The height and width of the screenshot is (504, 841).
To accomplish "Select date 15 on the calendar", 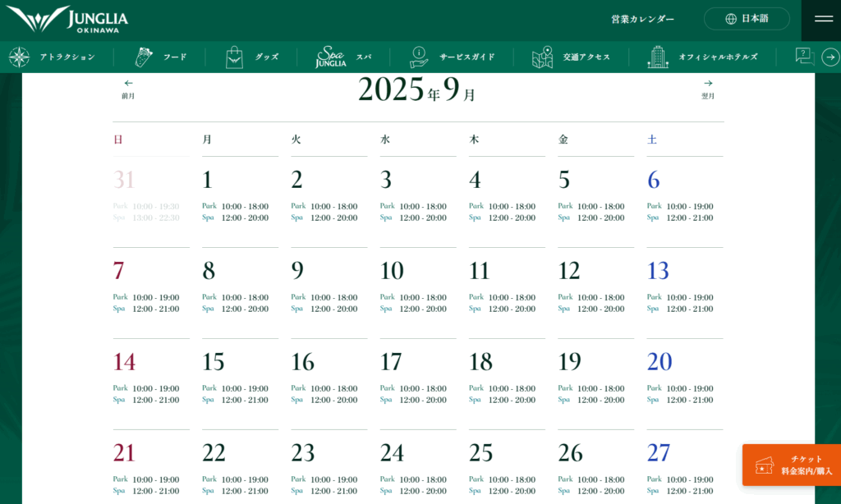I will (x=214, y=362).
